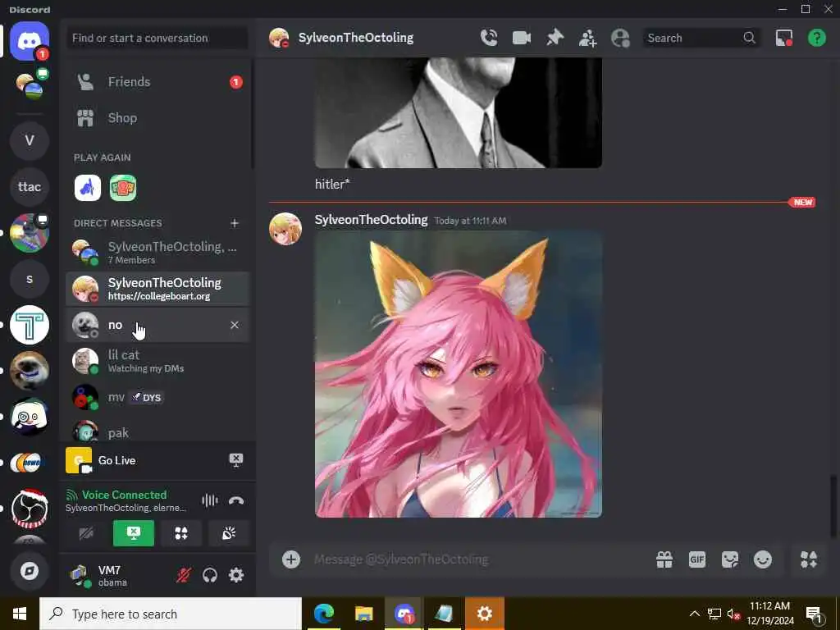840x630 pixels.
Task: Open lil cat direct message
Action: pos(157,361)
